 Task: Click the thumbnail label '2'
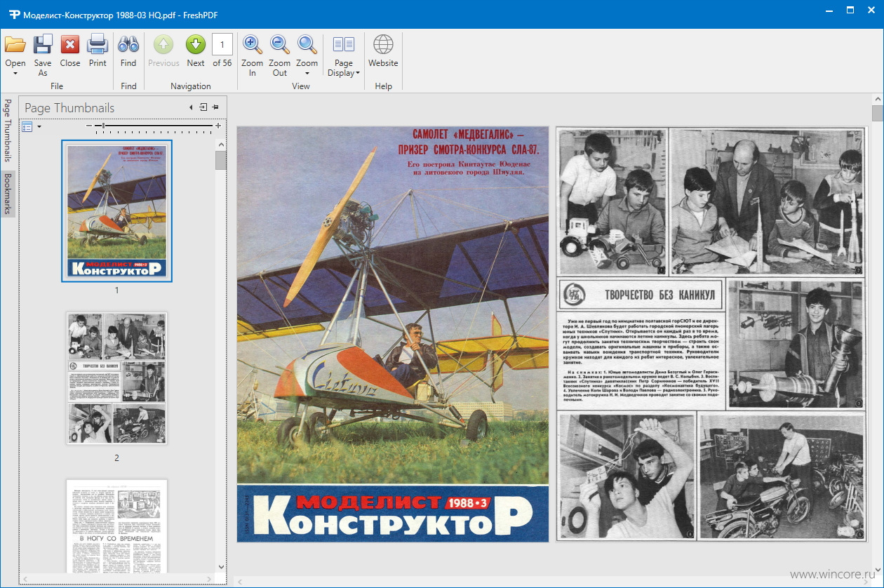click(116, 457)
